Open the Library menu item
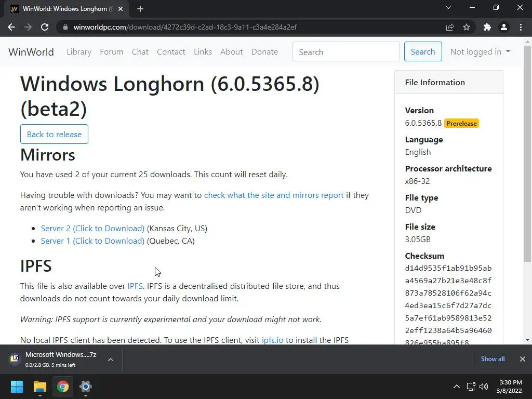Viewport: 532px width, 399px height. pos(79,52)
